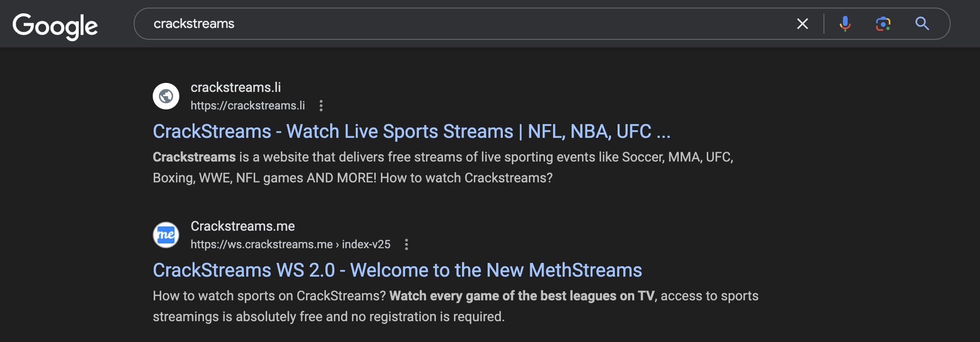Open Google Lens image search
980x342 pixels.
tap(883, 24)
